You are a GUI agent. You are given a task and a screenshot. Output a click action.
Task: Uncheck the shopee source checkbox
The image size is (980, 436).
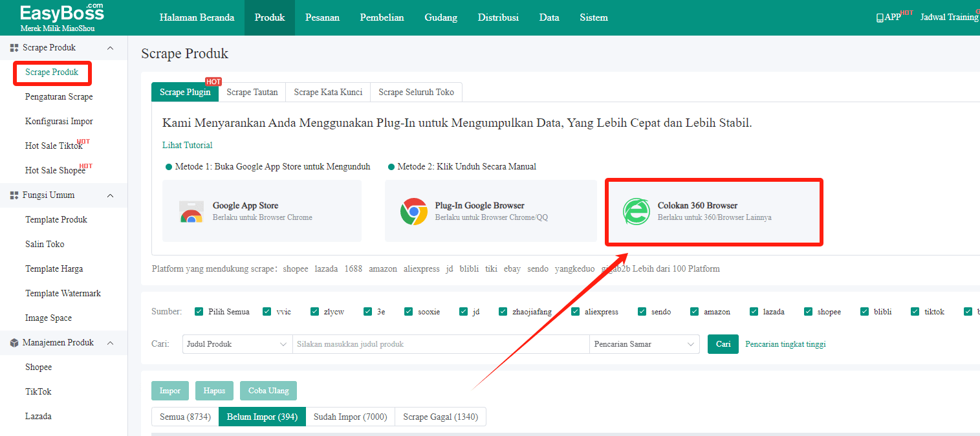tap(809, 312)
